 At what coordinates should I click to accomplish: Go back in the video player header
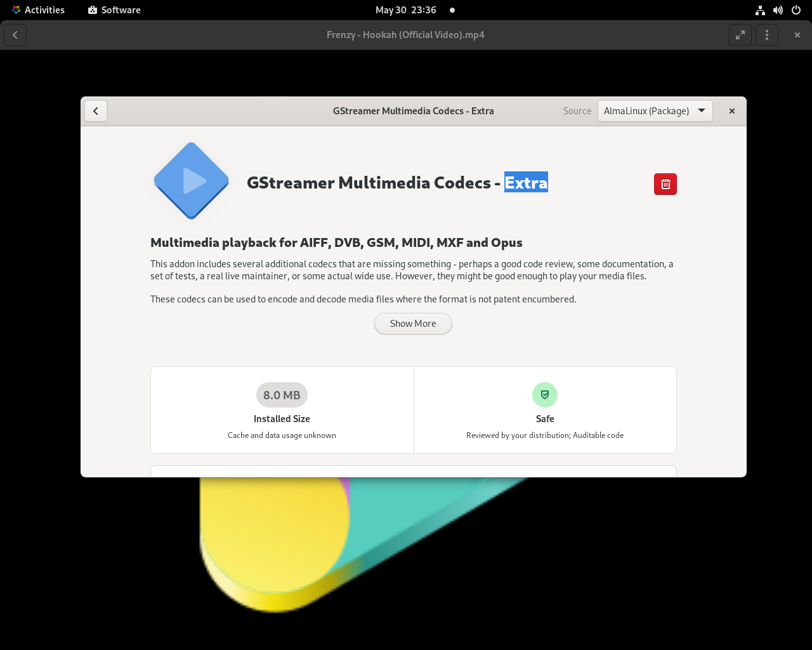[15, 35]
